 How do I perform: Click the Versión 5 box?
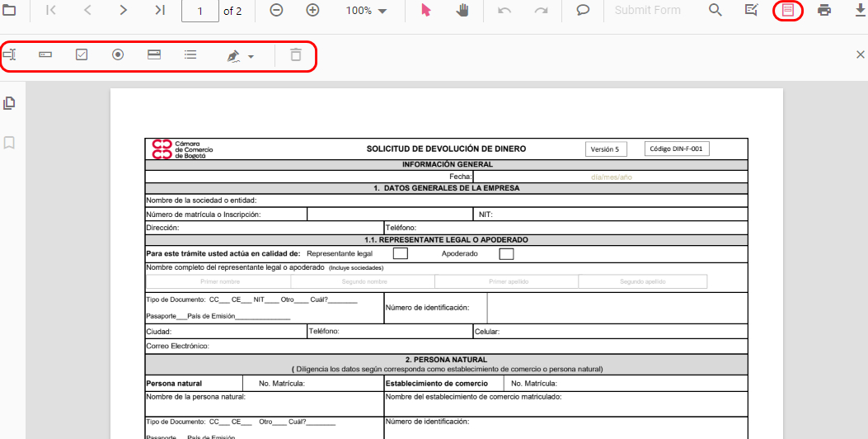(606, 149)
